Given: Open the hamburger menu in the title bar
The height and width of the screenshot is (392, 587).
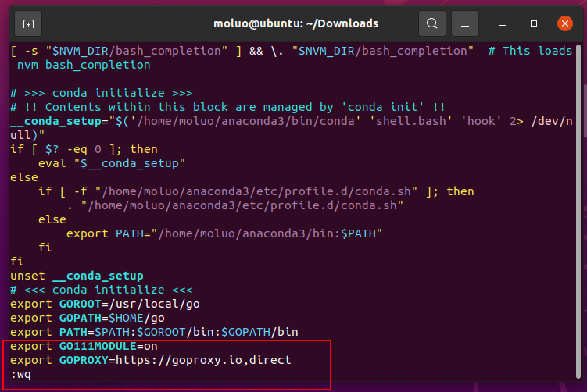Looking at the screenshot, I should [x=465, y=23].
